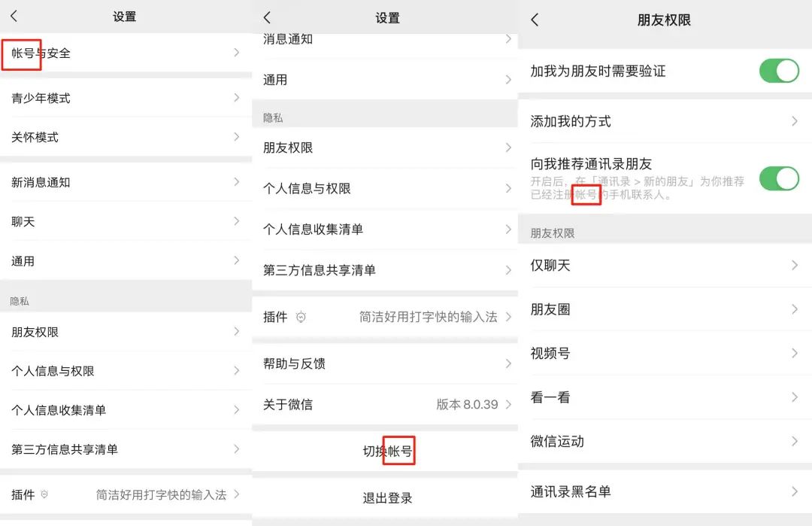Open 朋友圈 permission
812x526 pixels.
pos(665,309)
